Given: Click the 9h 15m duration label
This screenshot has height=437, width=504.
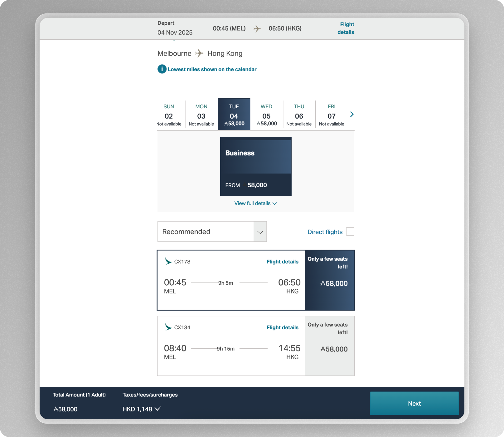Looking at the screenshot, I should (x=225, y=349).
